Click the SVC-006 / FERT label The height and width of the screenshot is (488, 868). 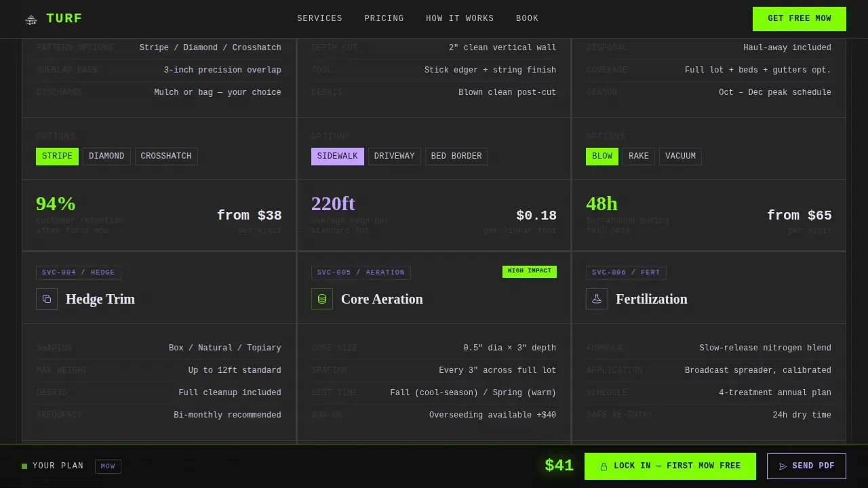click(626, 272)
